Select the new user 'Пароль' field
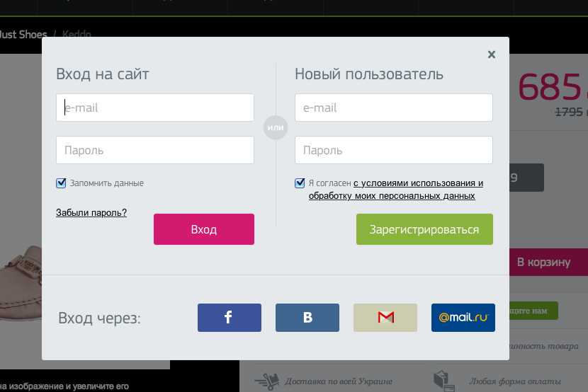This screenshot has height=392, width=588. click(394, 150)
